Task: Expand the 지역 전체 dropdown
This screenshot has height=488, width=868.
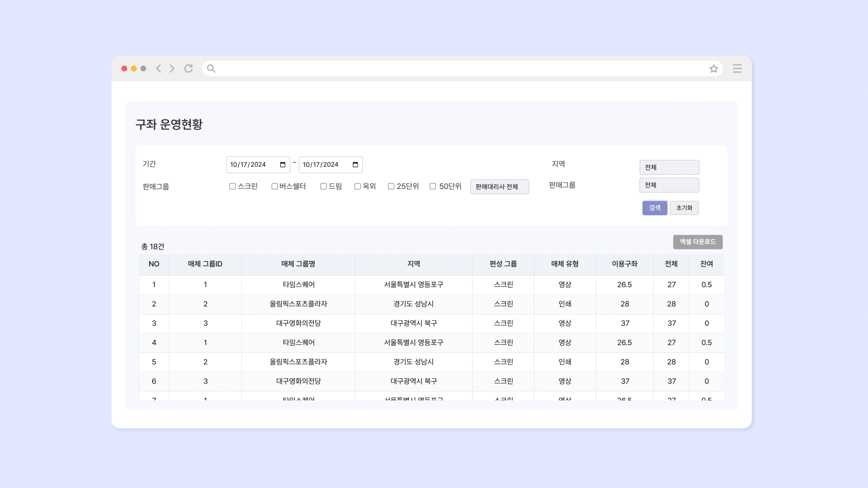Action: coord(669,167)
